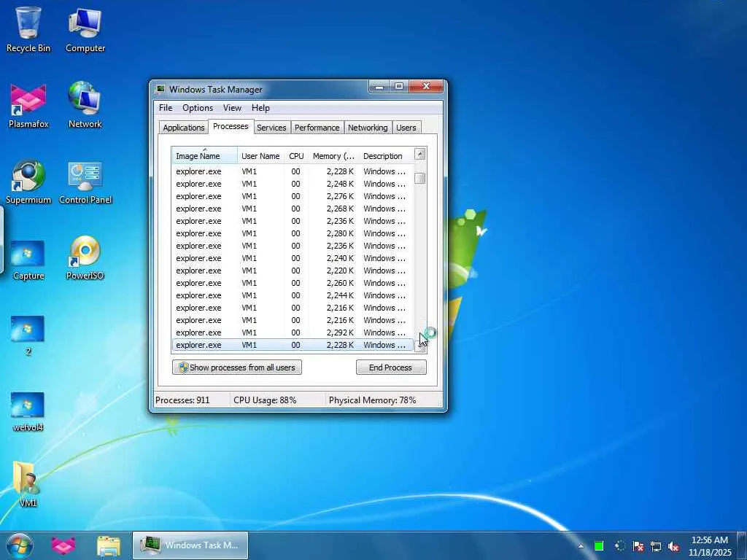Click the process list scroll down arrow

(419, 347)
